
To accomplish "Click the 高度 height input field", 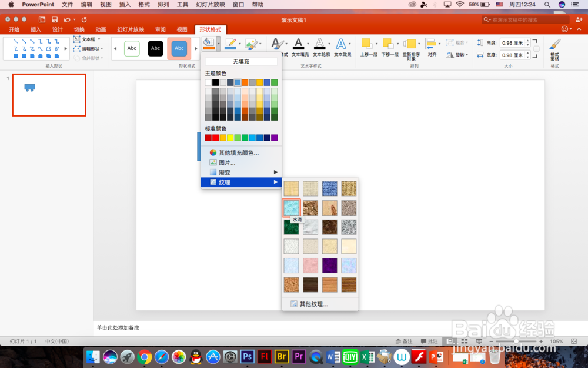I will click(512, 43).
